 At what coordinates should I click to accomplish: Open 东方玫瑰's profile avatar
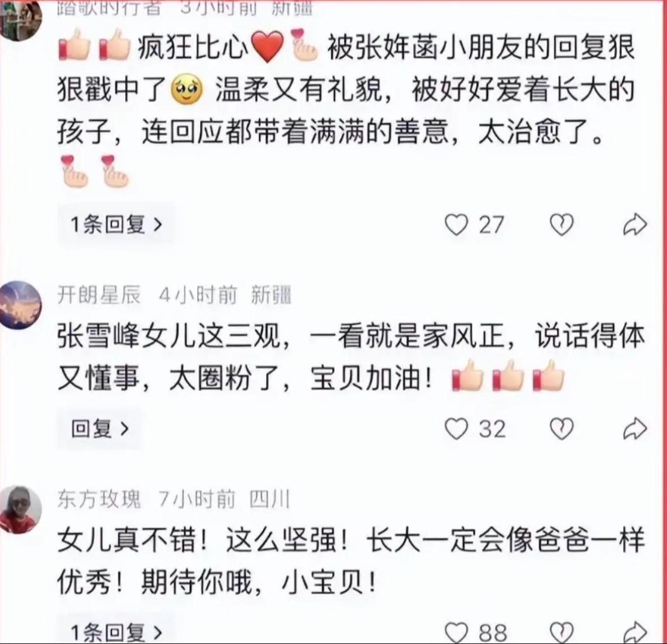19,509
